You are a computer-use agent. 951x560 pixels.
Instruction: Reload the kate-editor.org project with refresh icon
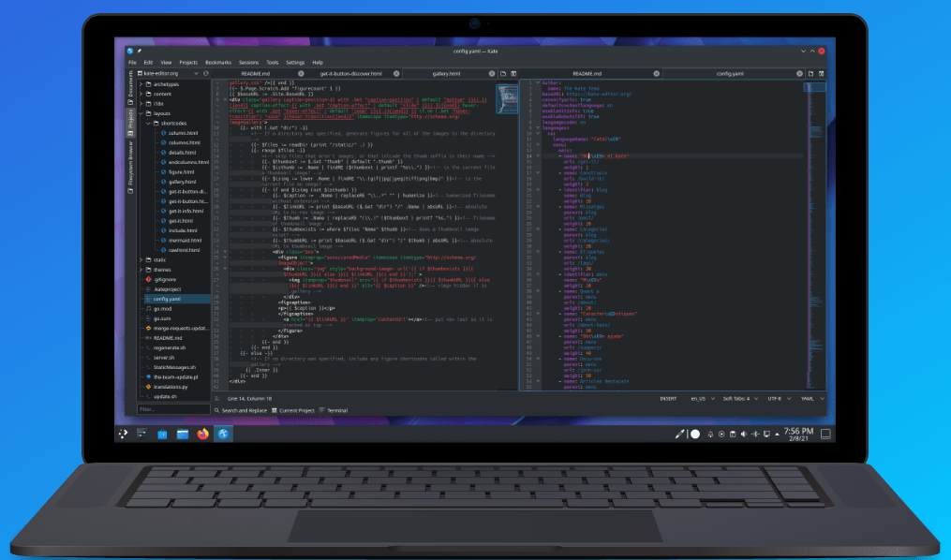(x=205, y=73)
